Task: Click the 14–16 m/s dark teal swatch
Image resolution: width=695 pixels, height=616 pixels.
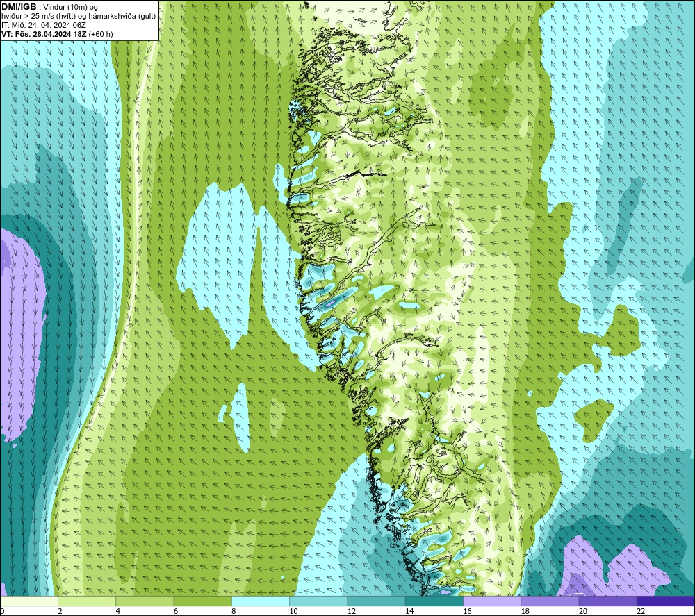Action: [x=434, y=601]
